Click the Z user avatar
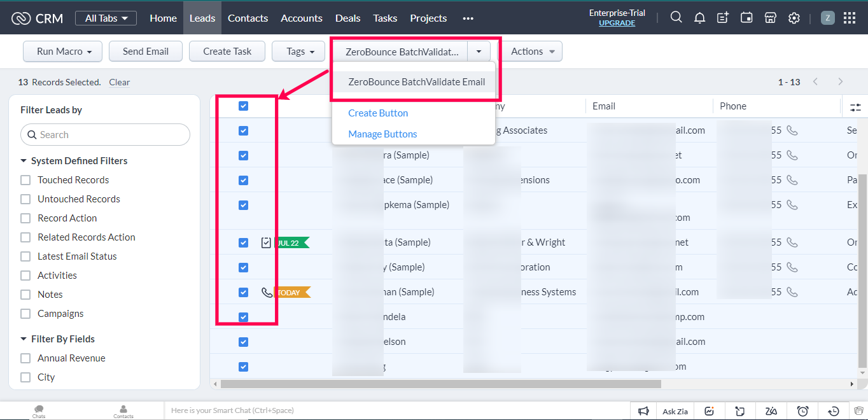 coord(827,18)
